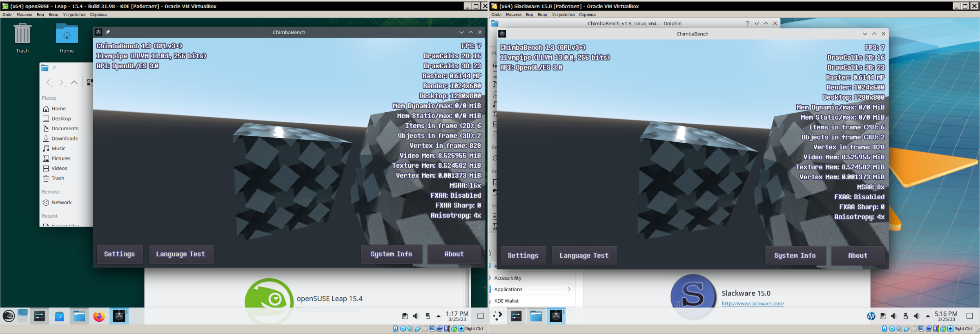Open the Trash icon on the openSUSE desktop
The image size is (980, 334).
pos(22,38)
